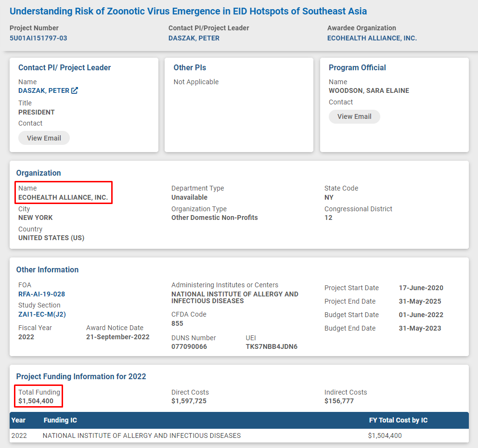Select Not Applicable under Other PIs
Screen dimensions: 478x448
pos(196,82)
